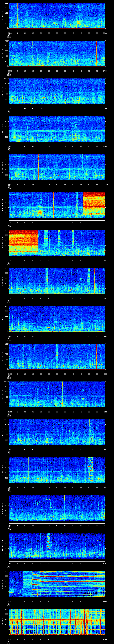Click the Frequency (Hz) axis label of the 8:55:00 panel

pyautogui.click(x=3, y=16)
